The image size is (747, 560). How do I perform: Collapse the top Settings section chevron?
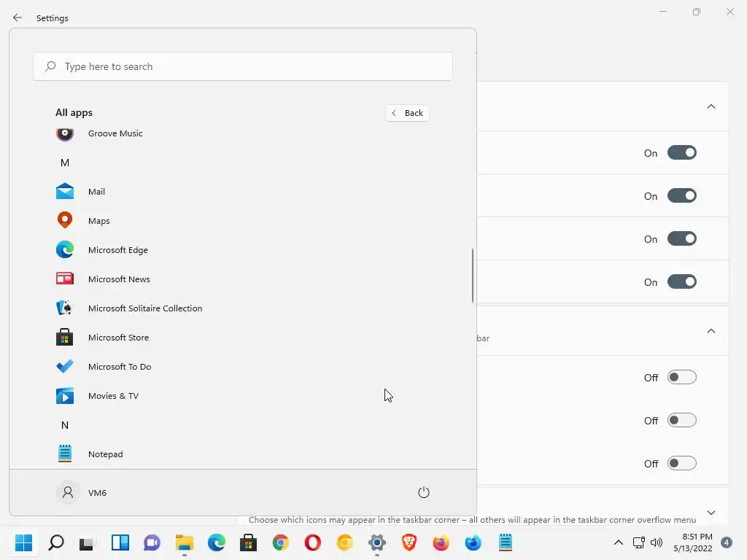[x=711, y=106]
